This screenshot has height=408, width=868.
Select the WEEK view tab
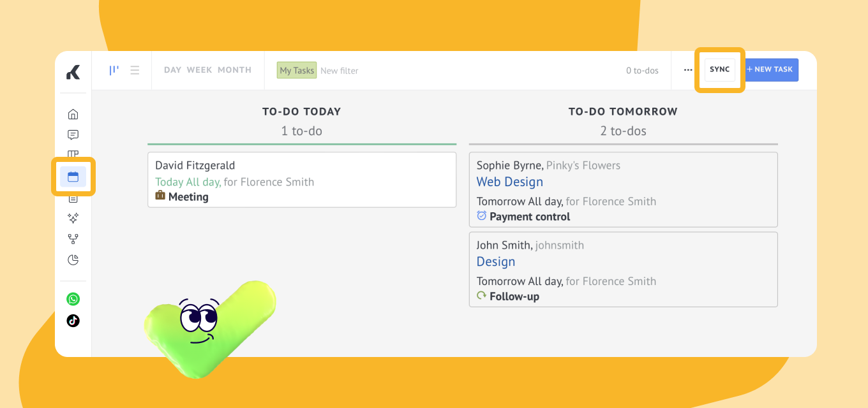[x=199, y=70]
